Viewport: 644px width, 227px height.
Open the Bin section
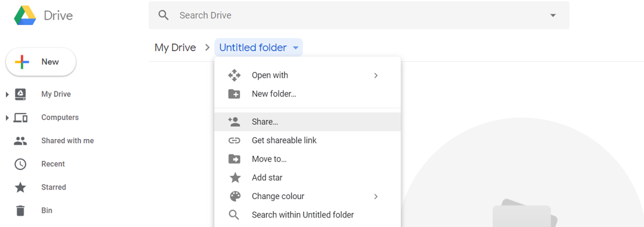(x=47, y=210)
